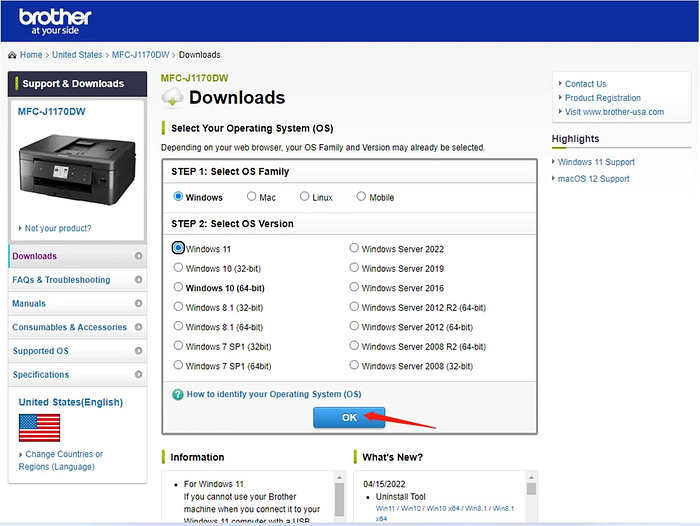Open the Downloads sidebar menu item
This screenshot has width=700, height=526.
click(x=77, y=256)
